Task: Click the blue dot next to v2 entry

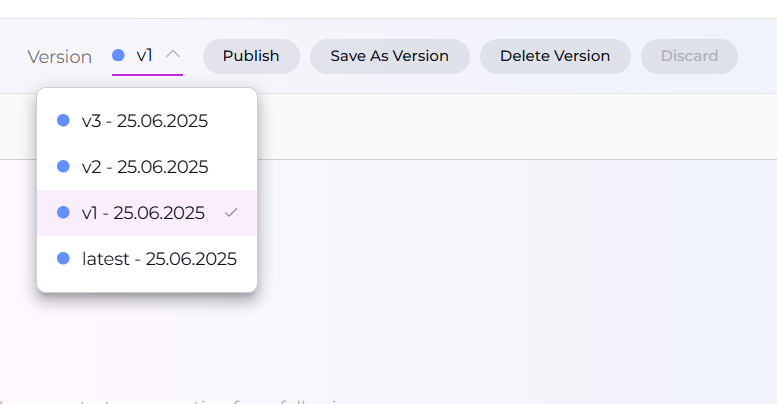Action: coord(63,167)
